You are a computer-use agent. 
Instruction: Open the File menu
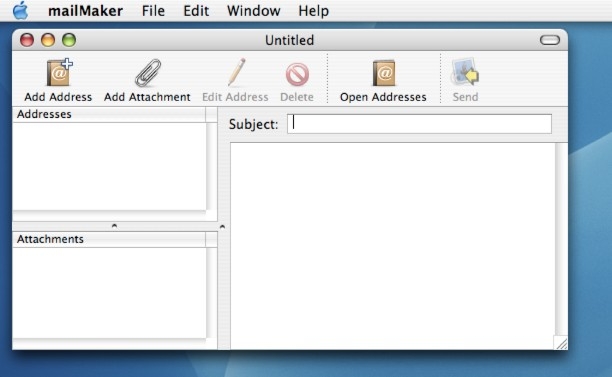click(x=153, y=11)
